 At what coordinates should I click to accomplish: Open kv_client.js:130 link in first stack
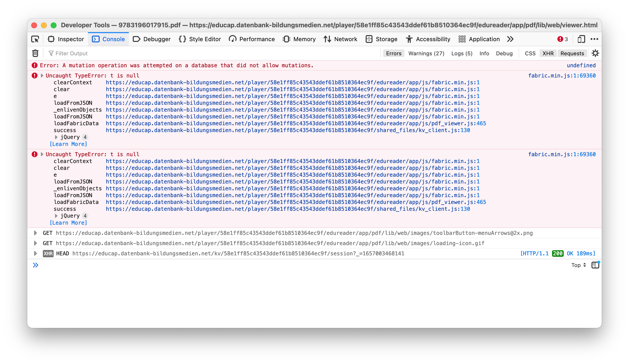point(288,130)
